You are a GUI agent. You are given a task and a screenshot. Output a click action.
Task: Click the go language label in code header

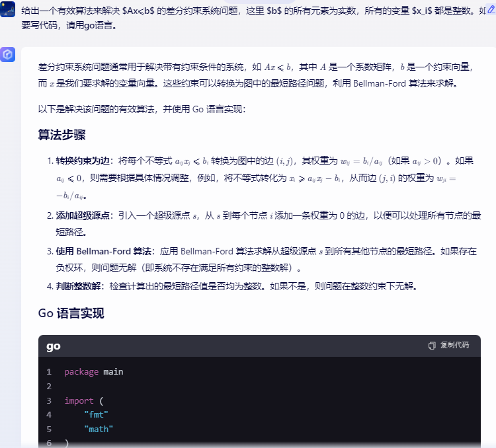coord(53,346)
